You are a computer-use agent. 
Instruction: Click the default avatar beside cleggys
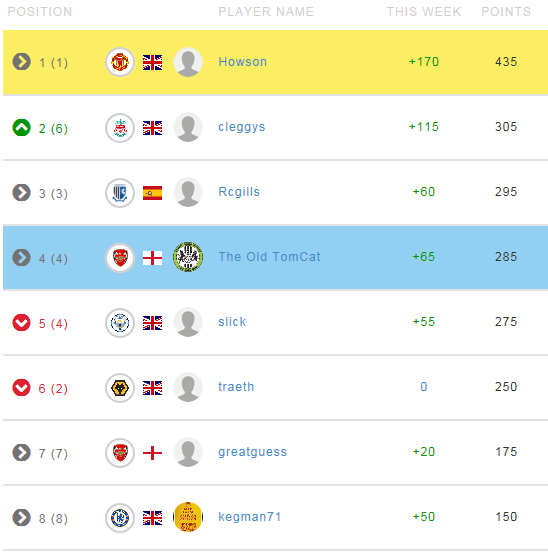coord(188,127)
